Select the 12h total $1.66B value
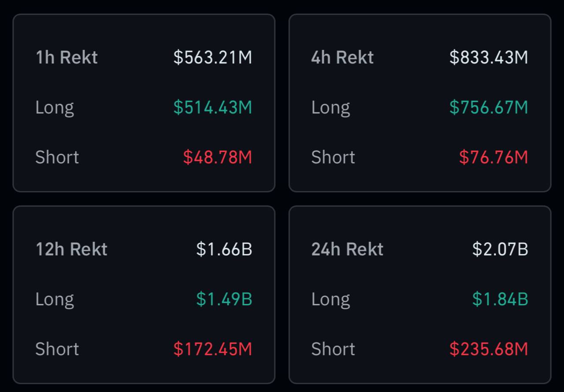This screenshot has width=564, height=392. point(224,249)
